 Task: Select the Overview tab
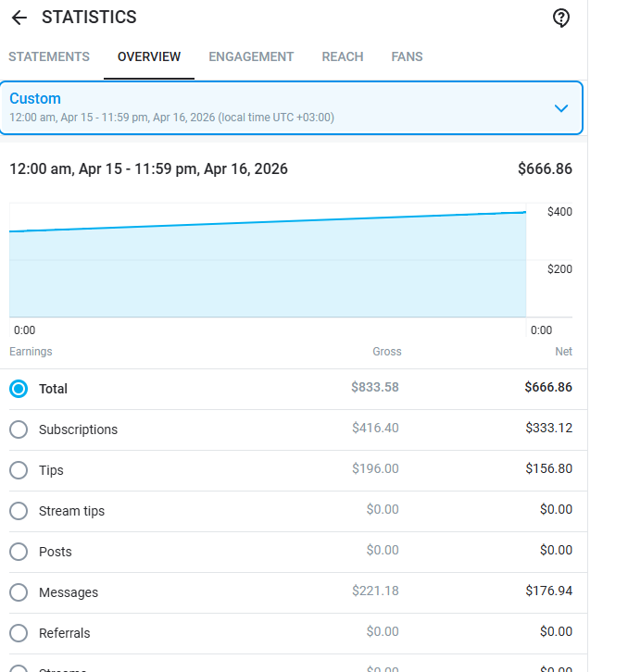tap(149, 57)
